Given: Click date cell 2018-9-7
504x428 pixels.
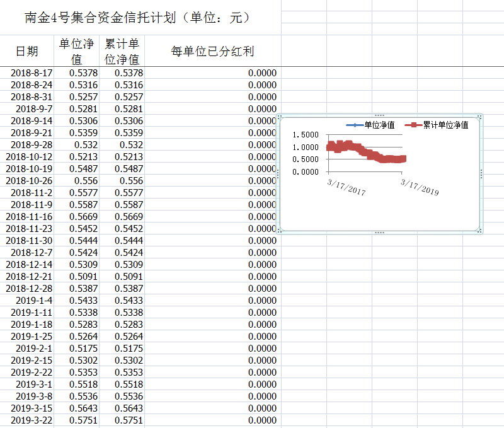Looking at the screenshot, I should click(27, 108).
